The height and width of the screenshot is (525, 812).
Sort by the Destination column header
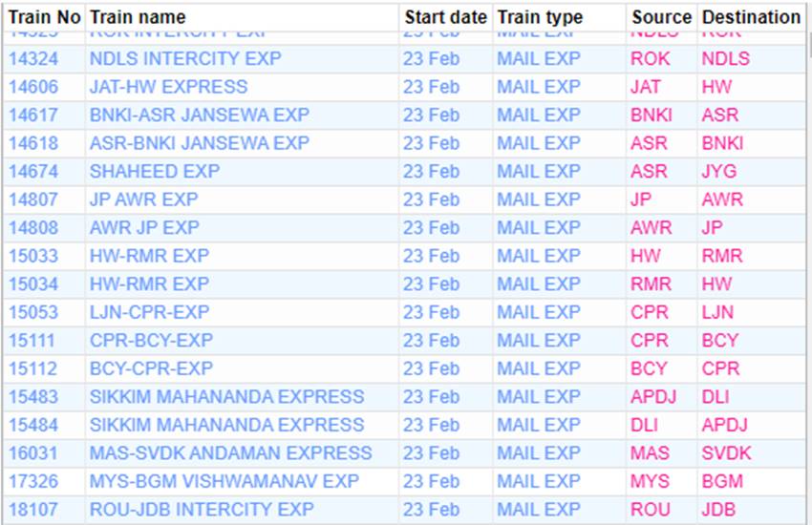[751, 17]
